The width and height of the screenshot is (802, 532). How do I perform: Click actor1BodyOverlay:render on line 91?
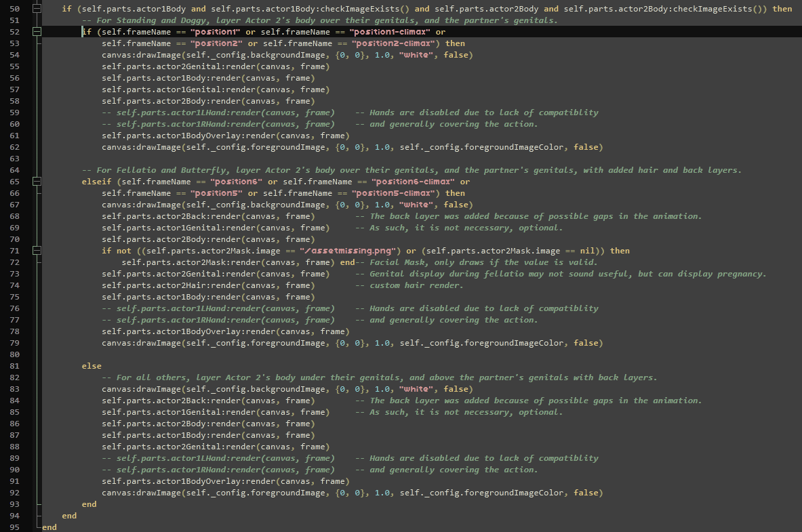pyautogui.click(x=226, y=481)
